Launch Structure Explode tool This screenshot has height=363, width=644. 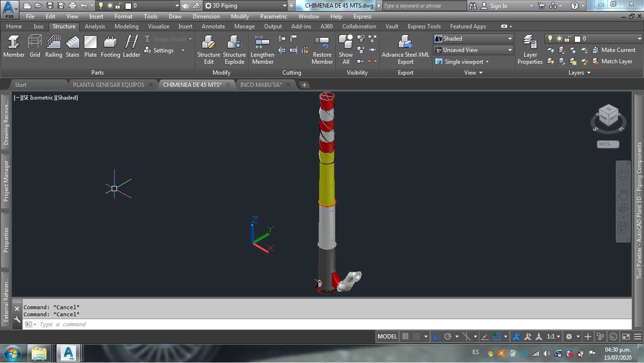[234, 50]
